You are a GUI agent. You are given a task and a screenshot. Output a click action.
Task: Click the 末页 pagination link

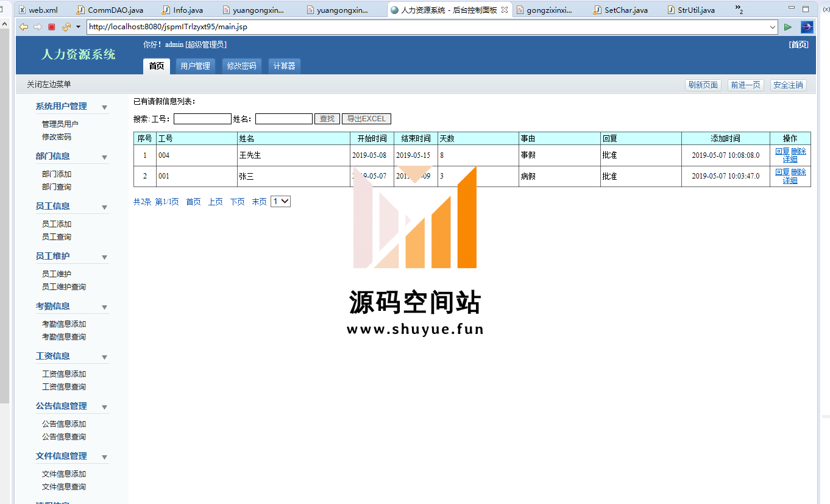(x=259, y=202)
